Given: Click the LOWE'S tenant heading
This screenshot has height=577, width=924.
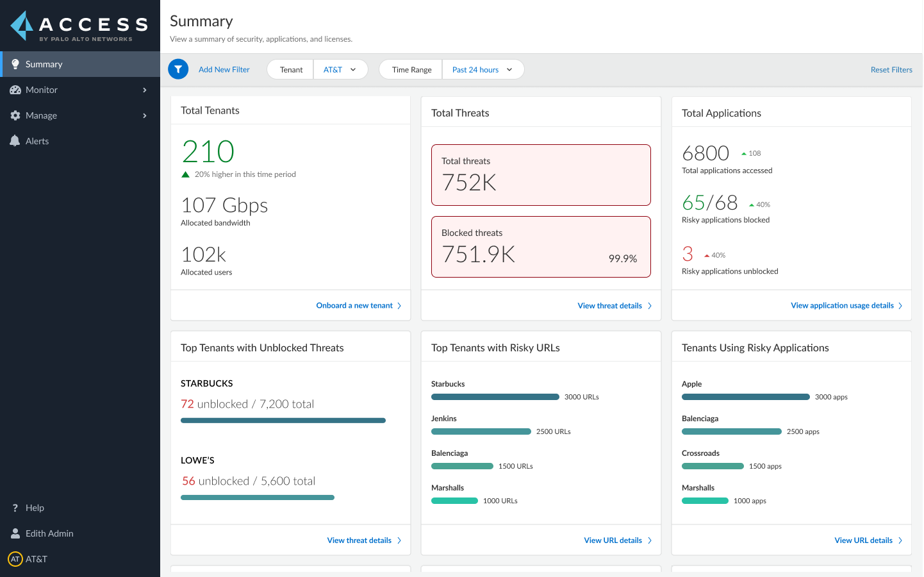Looking at the screenshot, I should coord(197,460).
